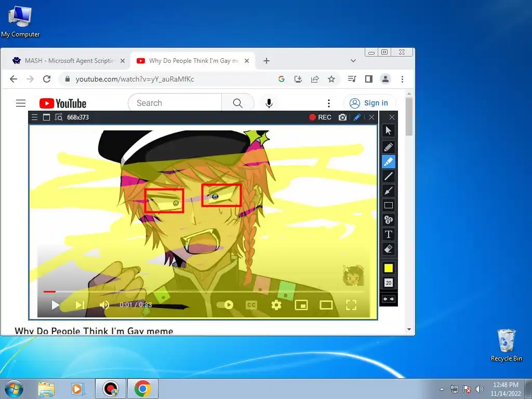
Task: Toggle the drawing pen icon in recorder bar
Action: pyautogui.click(x=357, y=117)
